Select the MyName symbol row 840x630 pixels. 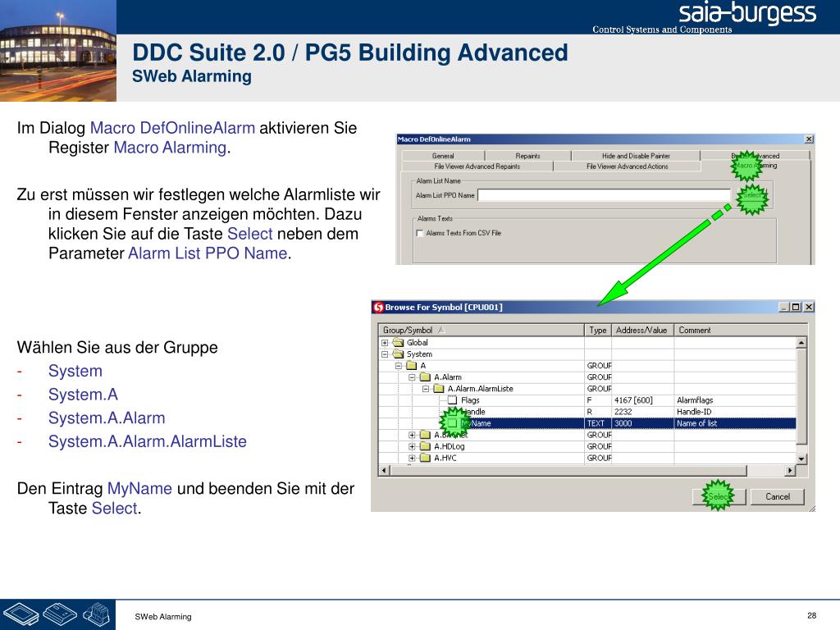point(587,423)
